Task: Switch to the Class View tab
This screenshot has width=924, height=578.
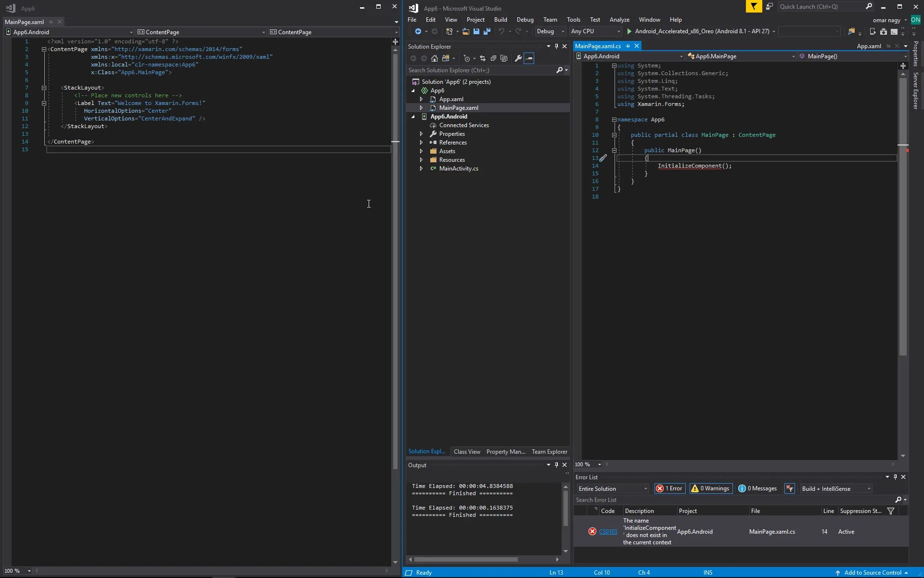Action: pos(467,451)
